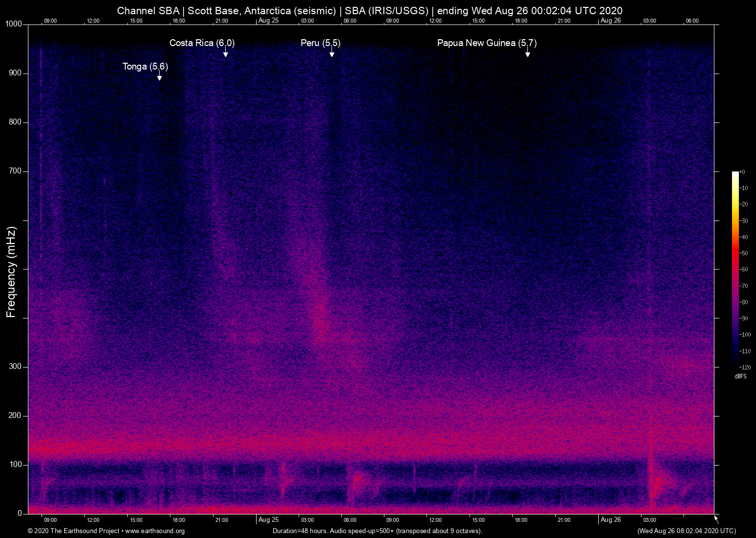Select the Tonga (5.6) earthquake label
Viewport: 756px width, 538px height.
145,67
